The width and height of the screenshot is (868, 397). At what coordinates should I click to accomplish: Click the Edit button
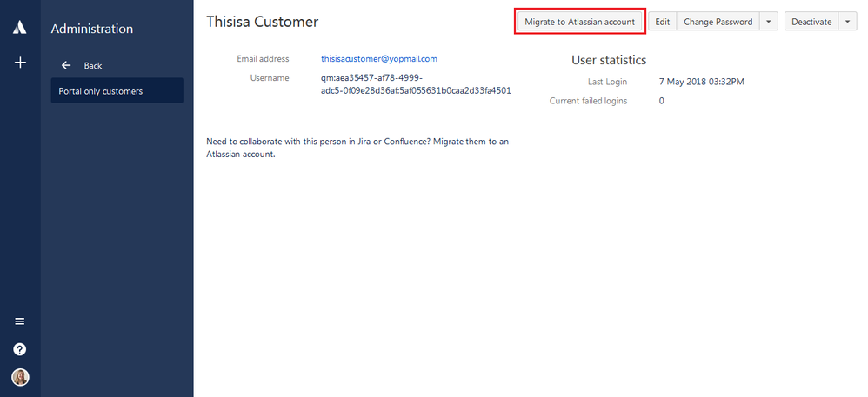tap(663, 22)
